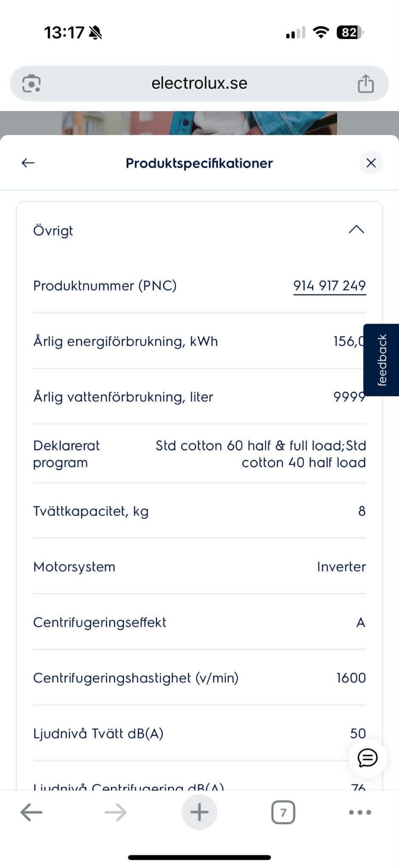Image resolution: width=399 pixels, height=868 pixels.
Task: Tap the electrolux.se address bar
Action: (x=199, y=83)
